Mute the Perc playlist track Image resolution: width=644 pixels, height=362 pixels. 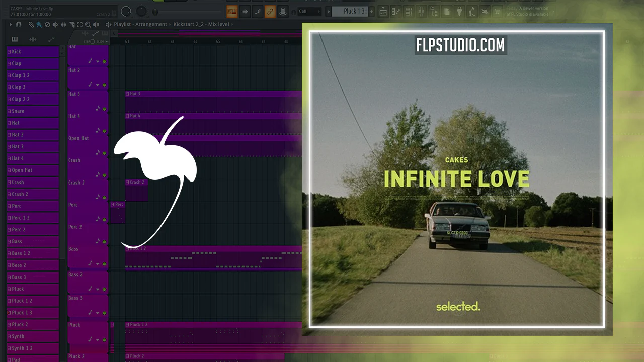click(105, 219)
